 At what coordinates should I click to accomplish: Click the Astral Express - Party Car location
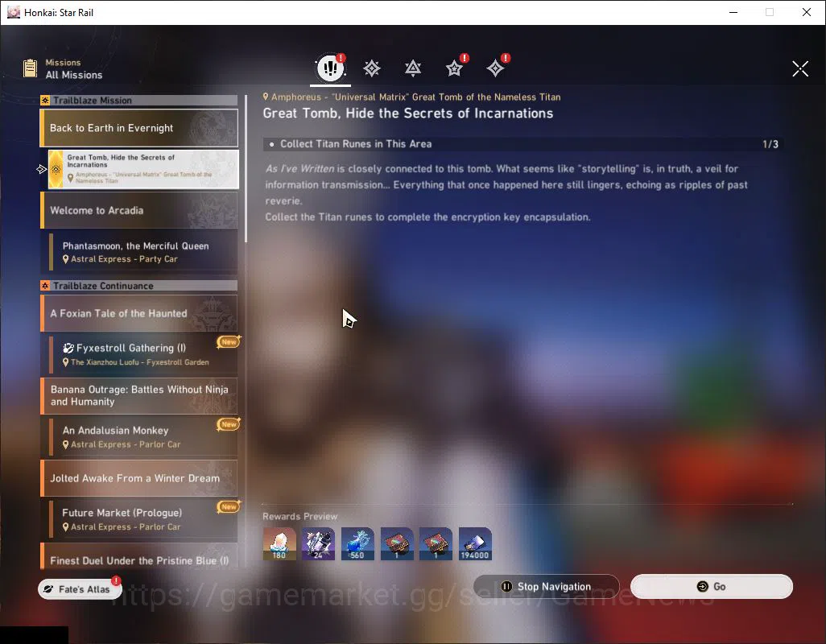124,259
